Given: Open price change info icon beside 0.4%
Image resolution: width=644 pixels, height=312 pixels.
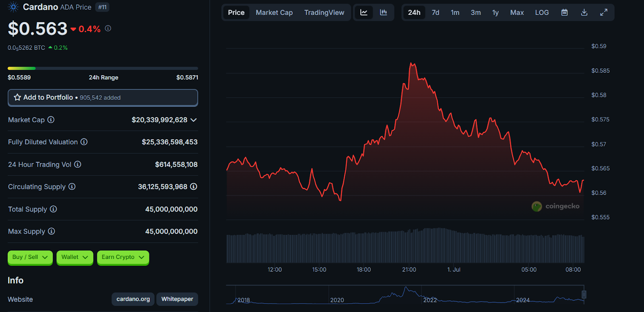Looking at the screenshot, I should [108, 28].
